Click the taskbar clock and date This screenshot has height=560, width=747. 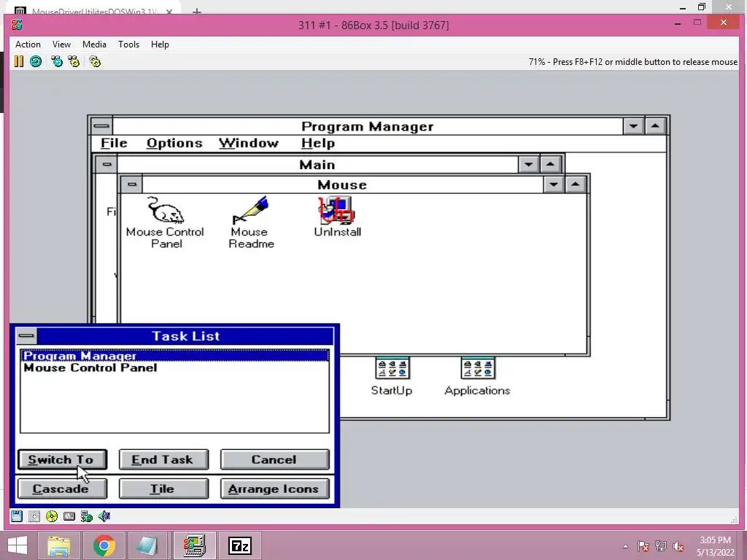click(715, 546)
